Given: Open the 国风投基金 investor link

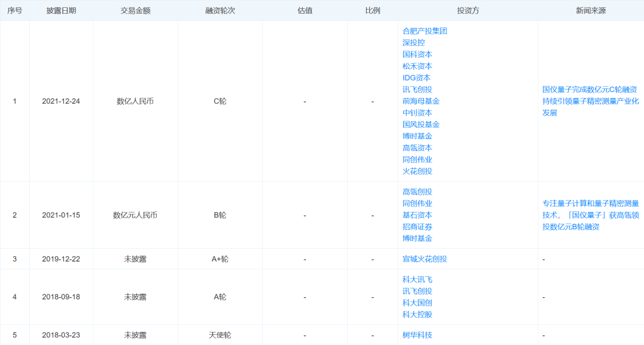Looking at the screenshot, I should tap(421, 125).
